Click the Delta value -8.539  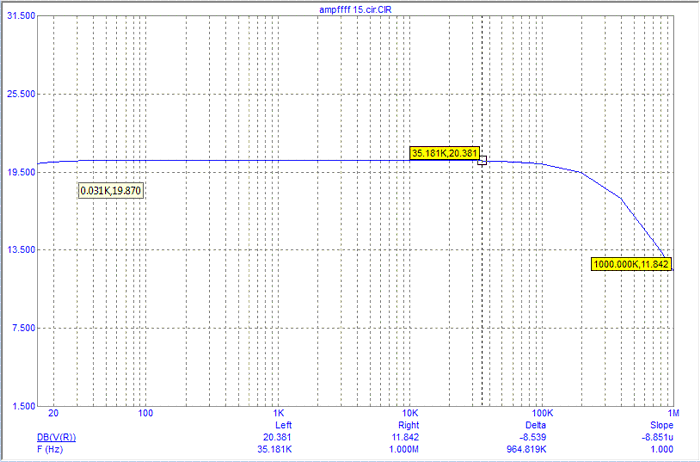click(533, 437)
